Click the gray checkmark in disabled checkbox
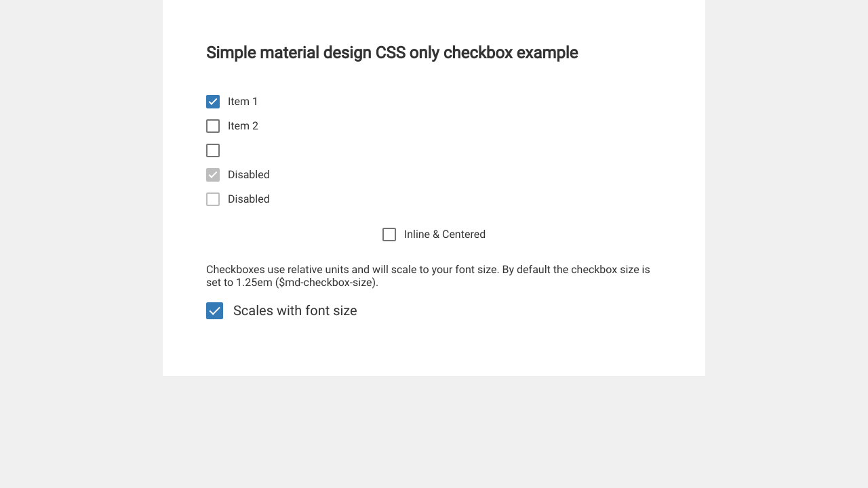Viewport: 868px width, 488px height. click(213, 175)
